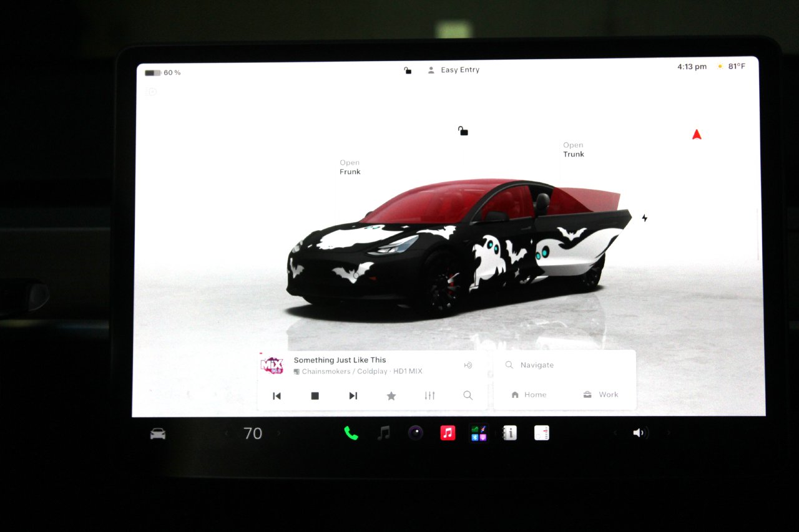Skip to previous track

coord(277,395)
